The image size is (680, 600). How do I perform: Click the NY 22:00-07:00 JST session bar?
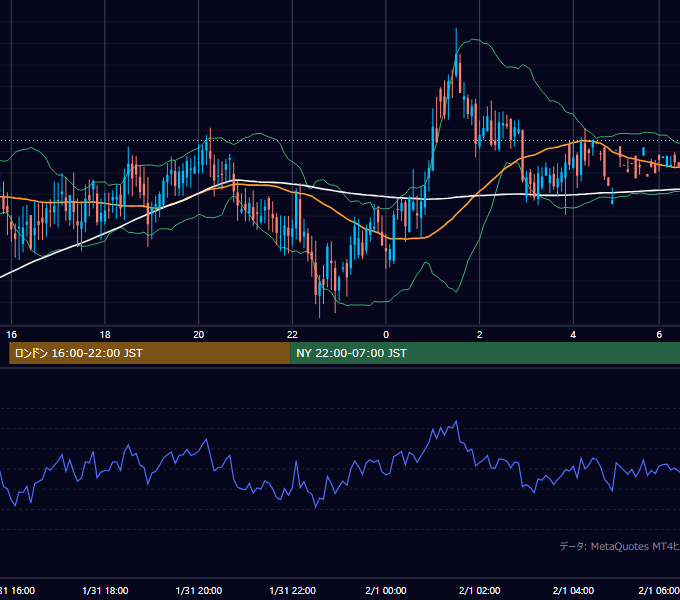tap(485, 353)
